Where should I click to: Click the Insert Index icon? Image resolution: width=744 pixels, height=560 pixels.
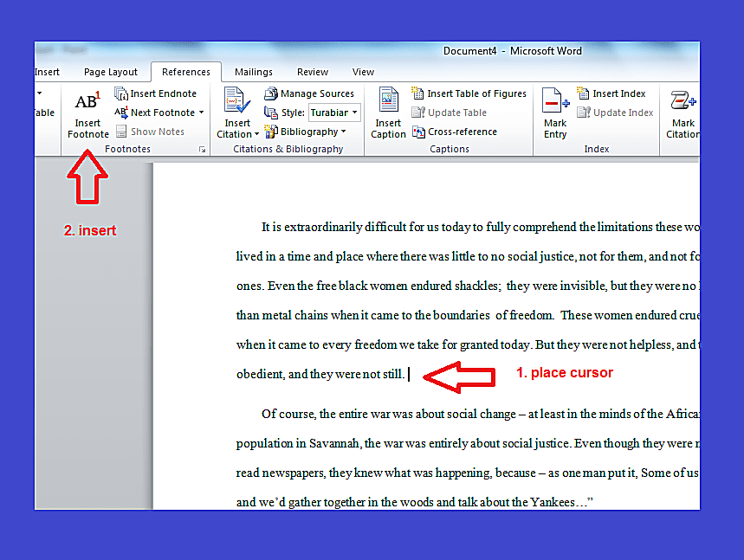coord(583,93)
